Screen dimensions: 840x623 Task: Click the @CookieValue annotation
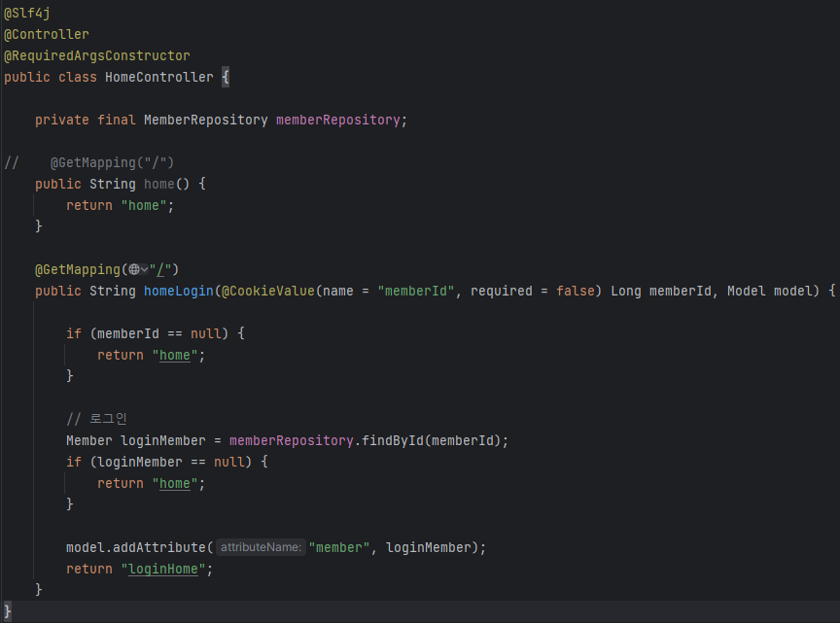(x=268, y=291)
